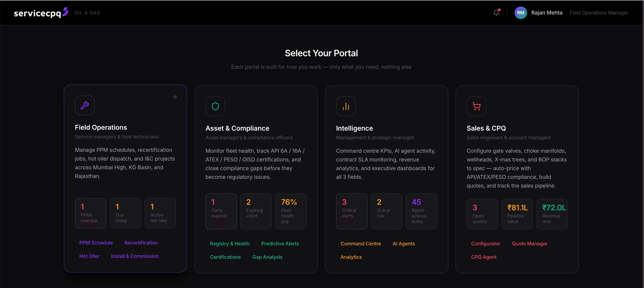644x288 pixels.
Task: Open Install & Commission link
Action: (135, 256)
